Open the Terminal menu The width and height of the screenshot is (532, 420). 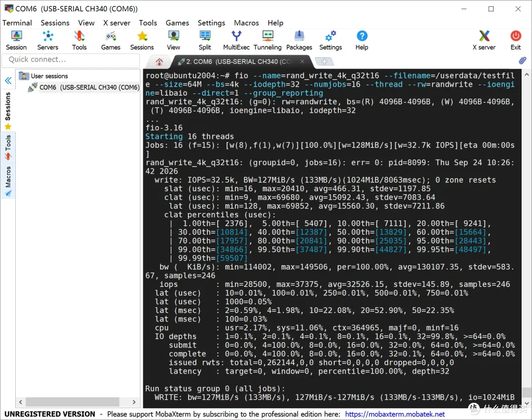17,23
